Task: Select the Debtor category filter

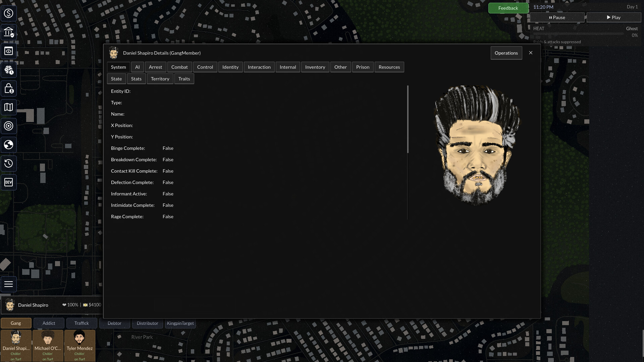Action: [x=114, y=323]
